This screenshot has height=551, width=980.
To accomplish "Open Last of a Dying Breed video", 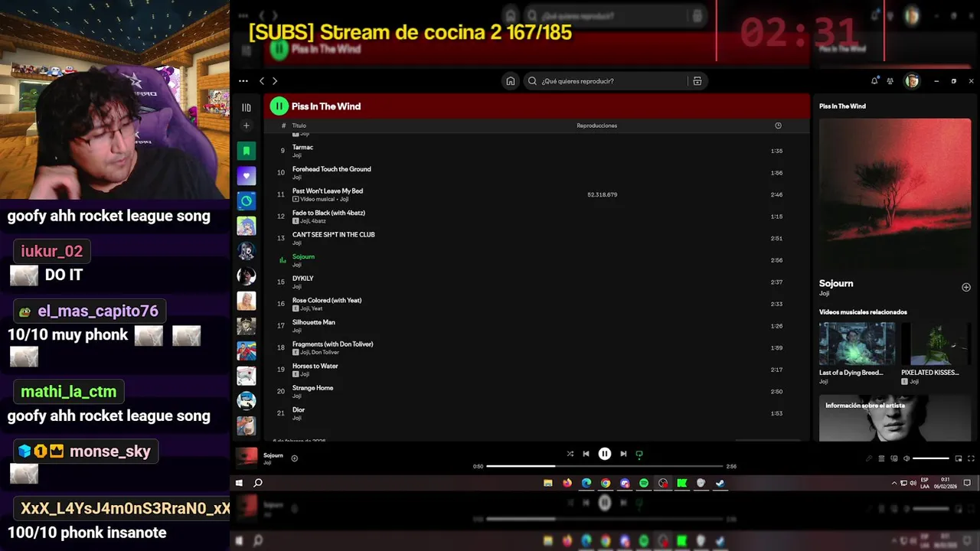I will (x=857, y=344).
